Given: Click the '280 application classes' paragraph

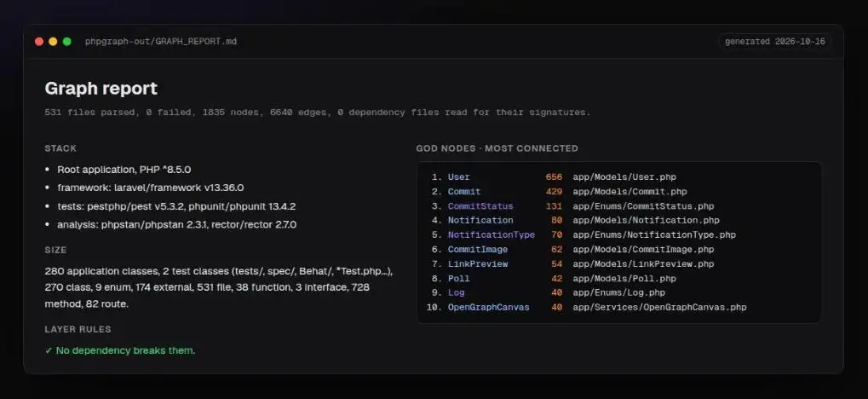Looking at the screenshot, I should 219,288.
